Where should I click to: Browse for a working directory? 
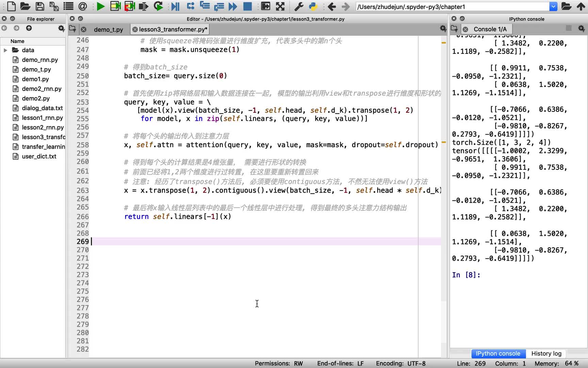coord(566,6)
